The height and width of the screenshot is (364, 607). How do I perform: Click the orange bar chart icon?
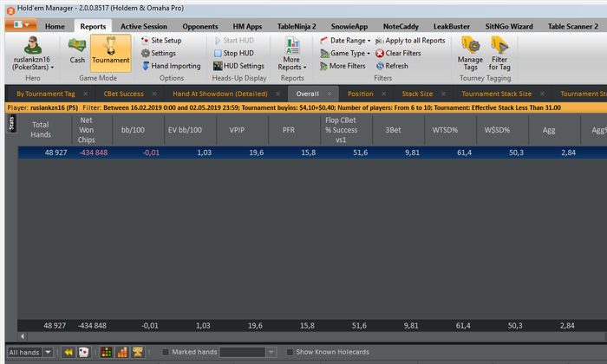pyautogui.click(x=122, y=352)
